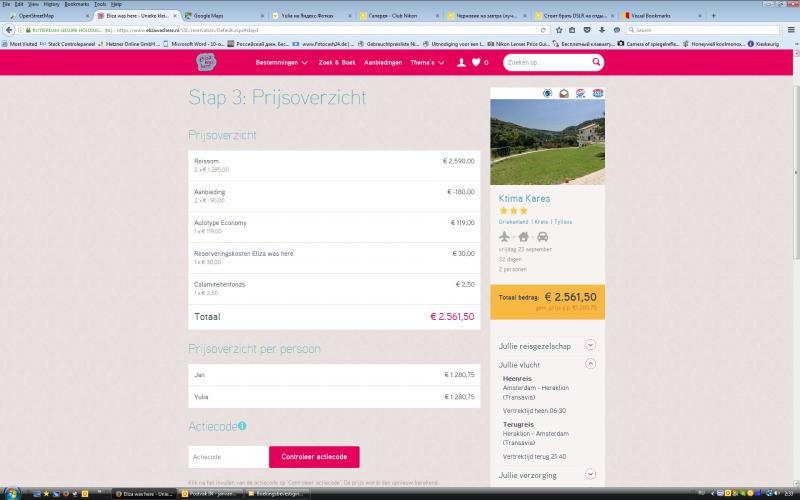Screen dimensions: 800x500
Task: Open a new tab with plus button
Action: [713, 16]
